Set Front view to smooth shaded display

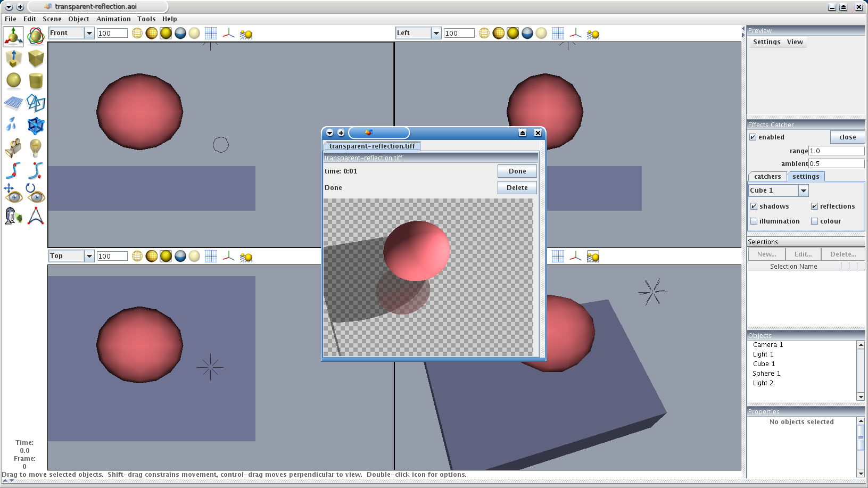pos(166,33)
